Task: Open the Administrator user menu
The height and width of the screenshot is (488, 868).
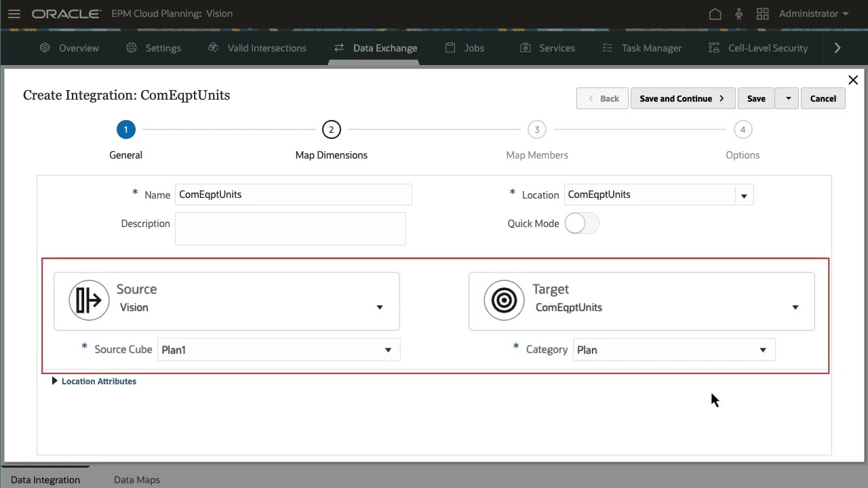Action: click(814, 14)
